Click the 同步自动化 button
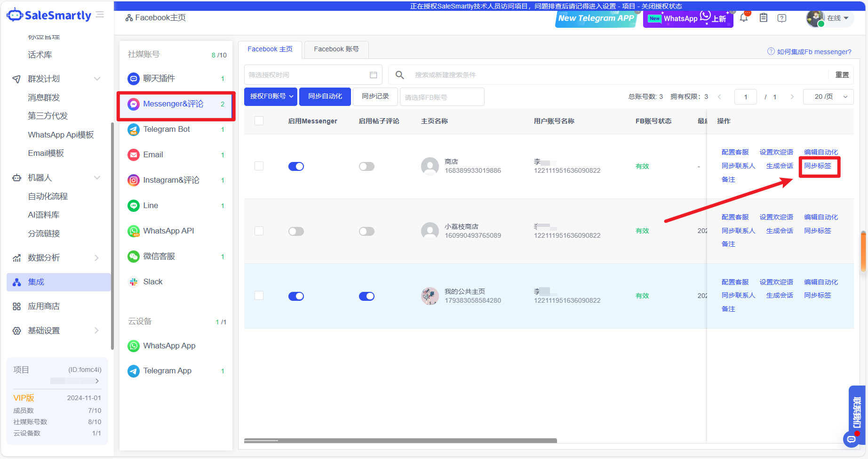The height and width of the screenshot is (459, 868). [325, 97]
